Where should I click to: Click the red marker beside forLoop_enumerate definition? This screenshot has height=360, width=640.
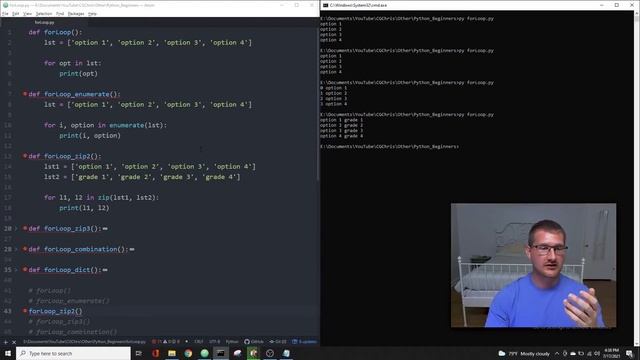point(25,94)
